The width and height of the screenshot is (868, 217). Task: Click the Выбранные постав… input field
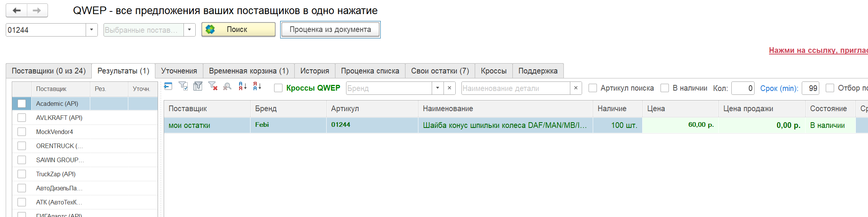click(144, 30)
